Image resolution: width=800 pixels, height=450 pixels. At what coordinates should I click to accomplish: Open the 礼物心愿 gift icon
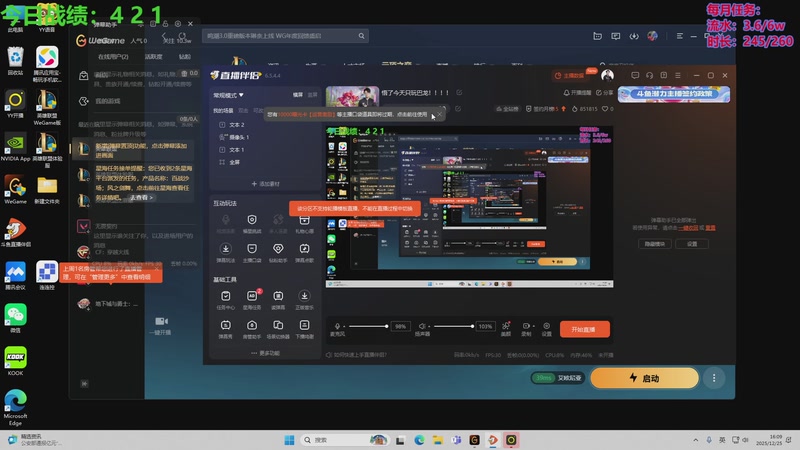pyautogui.click(x=304, y=223)
